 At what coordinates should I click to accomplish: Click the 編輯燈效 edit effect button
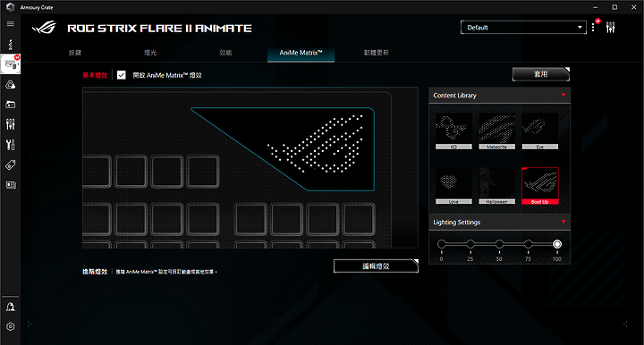pos(376,265)
